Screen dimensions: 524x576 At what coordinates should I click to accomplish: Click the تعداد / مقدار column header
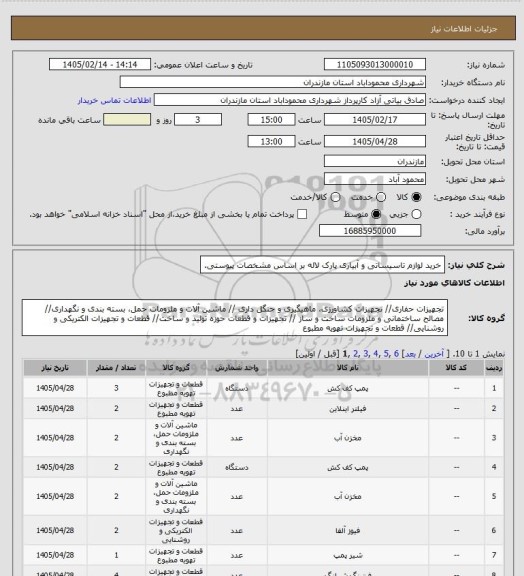point(116,368)
